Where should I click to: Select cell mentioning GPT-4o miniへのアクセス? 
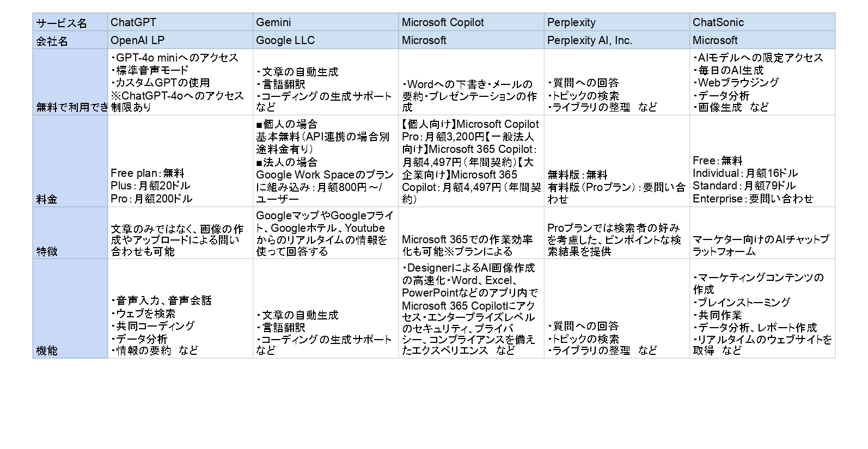pos(180,82)
